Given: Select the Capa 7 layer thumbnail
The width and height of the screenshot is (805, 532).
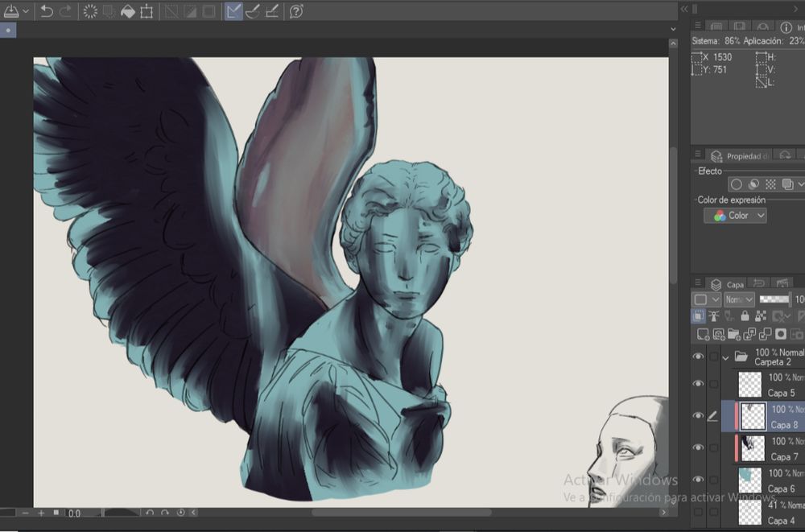Looking at the screenshot, I should tap(753, 448).
